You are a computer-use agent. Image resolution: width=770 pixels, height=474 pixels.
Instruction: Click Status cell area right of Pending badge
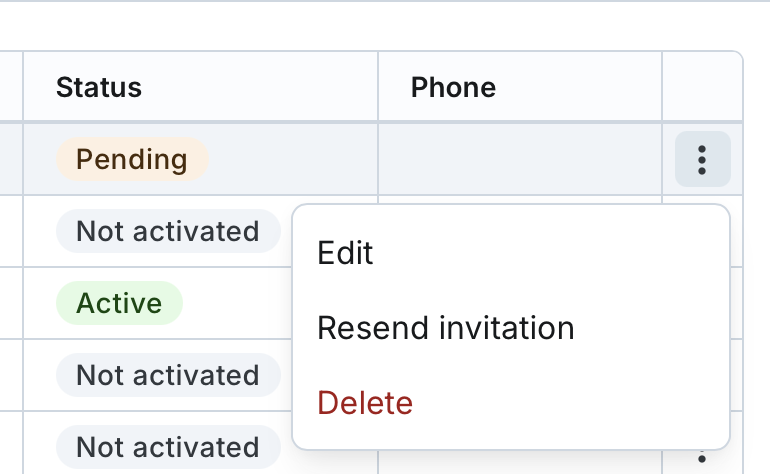[290, 159]
